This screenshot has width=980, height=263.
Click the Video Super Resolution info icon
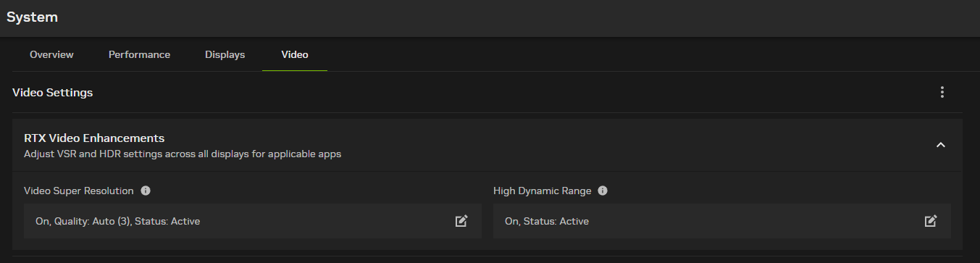146,191
